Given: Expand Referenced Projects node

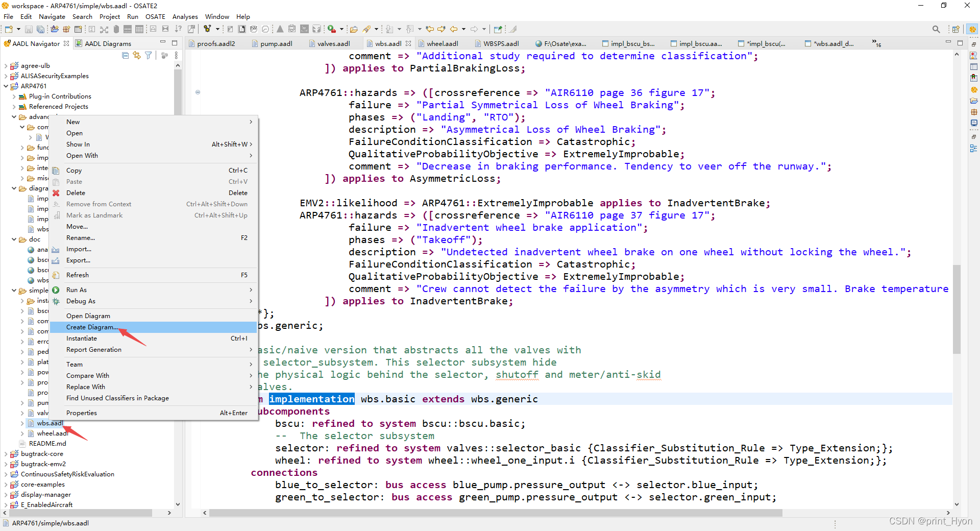Looking at the screenshot, I should tap(14, 107).
